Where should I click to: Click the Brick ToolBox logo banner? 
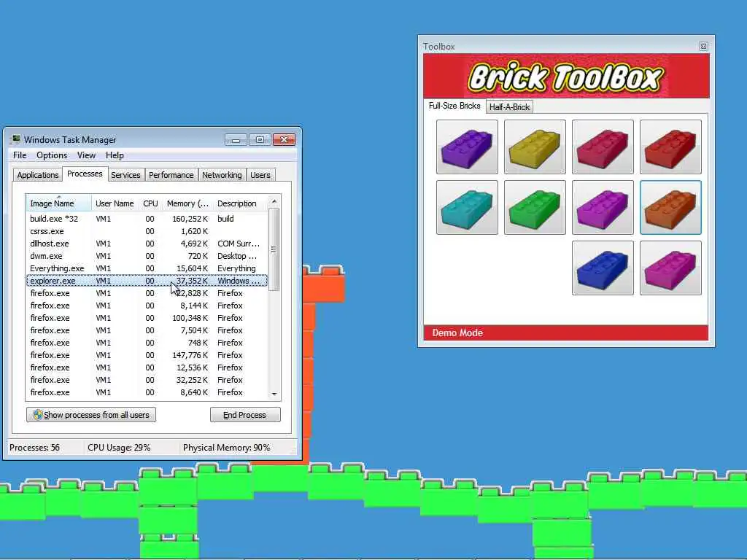tap(566, 76)
